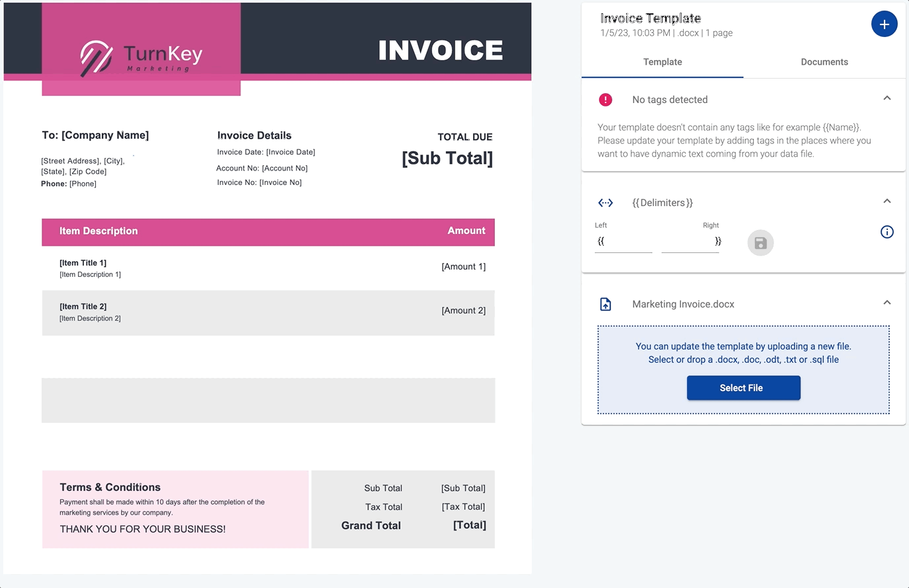The image size is (909, 588).
Task: Click the No tags detected heading
Action: [670, 100]
